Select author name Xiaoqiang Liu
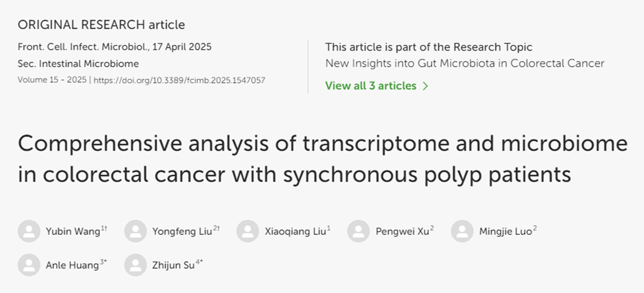Viewport: 644px width, 293px height. click(x=295, y=232)
